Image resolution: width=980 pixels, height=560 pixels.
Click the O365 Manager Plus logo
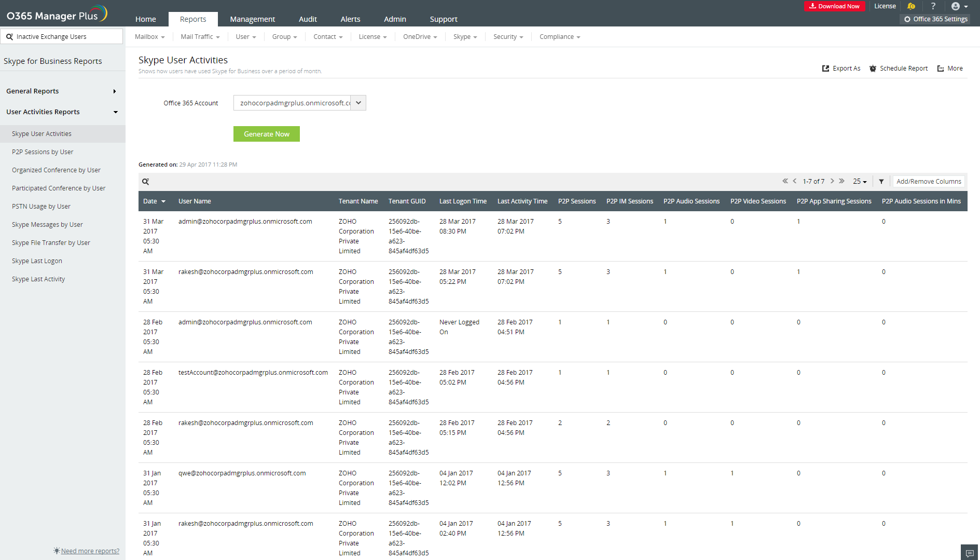[x=57, y=14]
